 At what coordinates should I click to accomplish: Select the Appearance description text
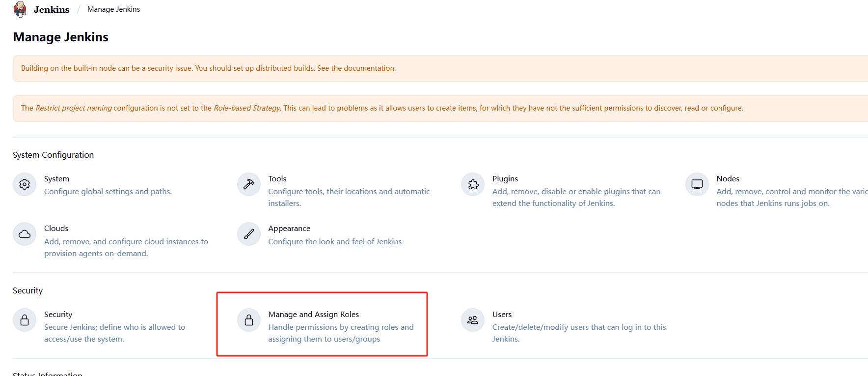(x=335, y=242)
